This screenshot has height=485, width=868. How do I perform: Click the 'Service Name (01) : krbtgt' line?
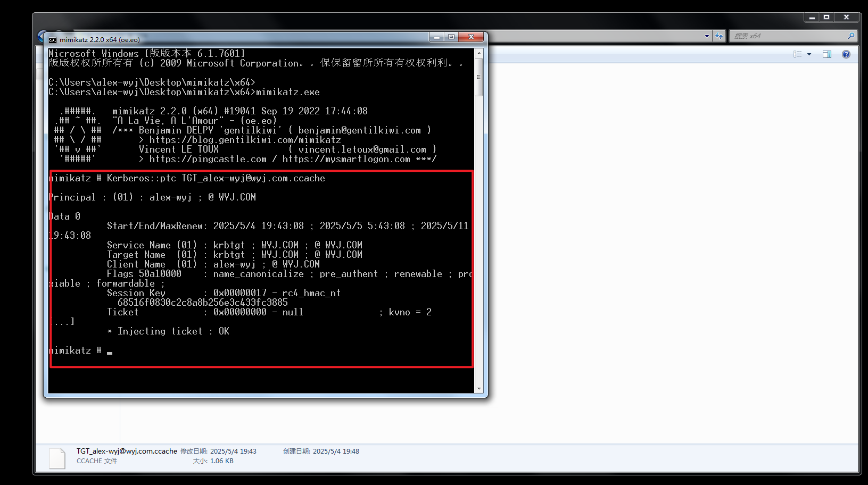[x=235, y=245]
